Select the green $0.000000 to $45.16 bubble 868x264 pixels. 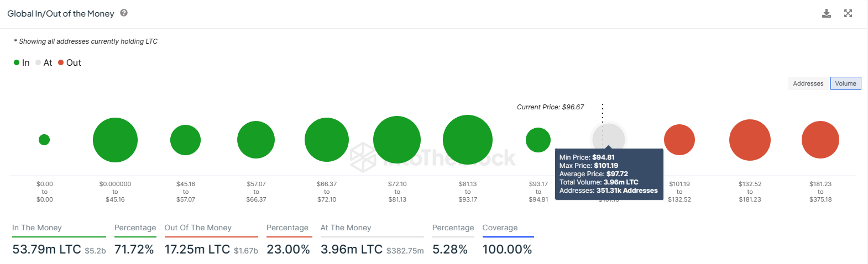[x=115, y=140]
